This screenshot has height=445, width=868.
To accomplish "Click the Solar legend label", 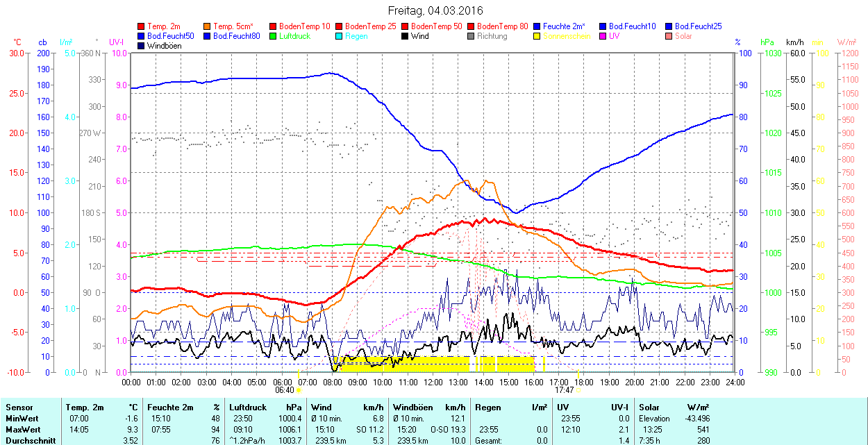I will (683, 36).
